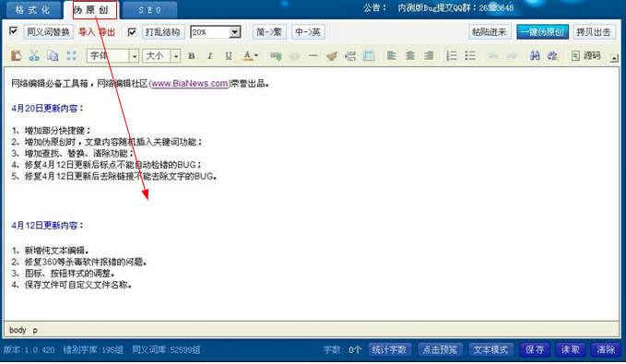Viewport: 626px width, 364px height.
Task: Open the www.BiaNews.com link
Action: pyautogui.click(x=190, y=84)
